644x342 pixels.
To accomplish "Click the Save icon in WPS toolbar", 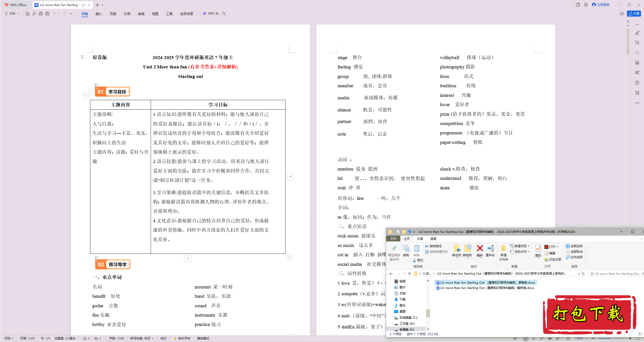I will point(28,14).
